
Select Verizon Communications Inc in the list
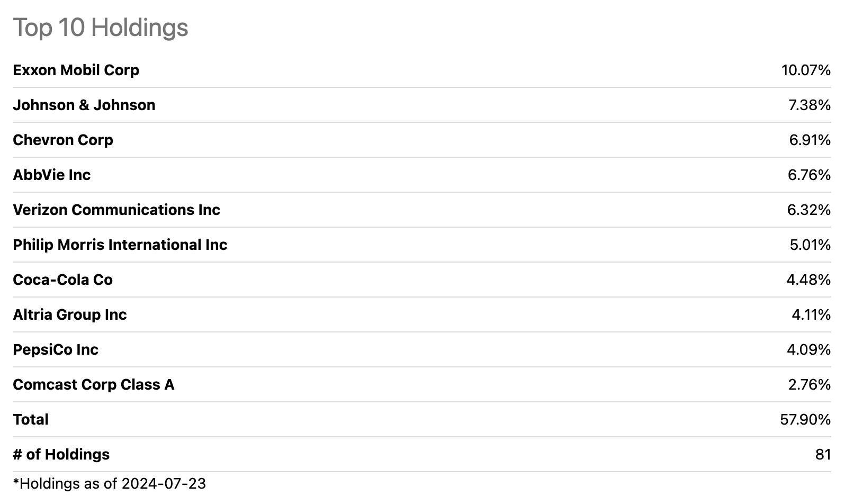point(116,210)
